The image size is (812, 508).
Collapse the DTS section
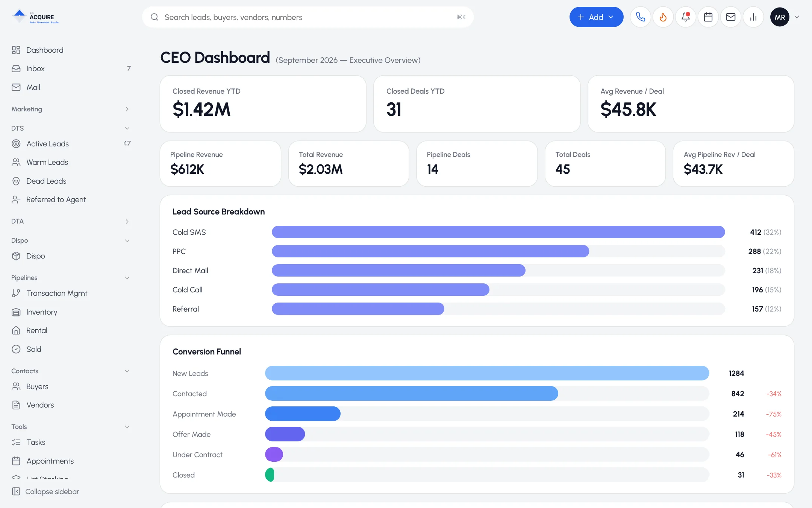point(71,128)
